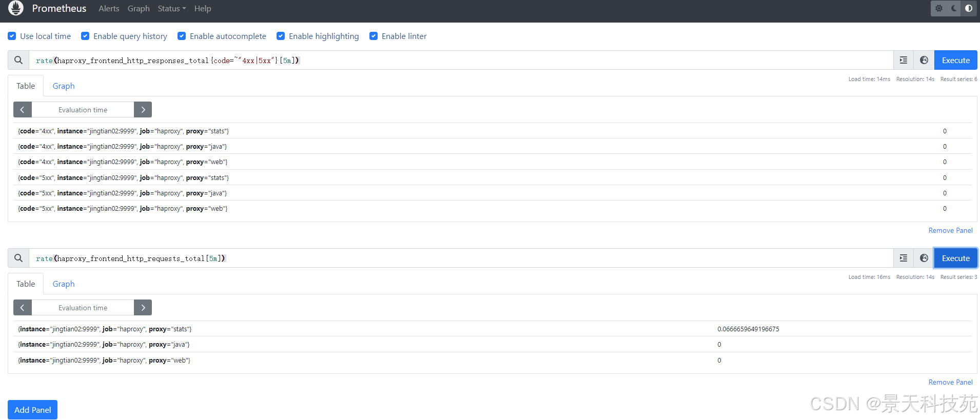This screenshot has width=980, height=420.
Task: Step evaluation time back in first panel
Action: click(x=23, y=110)
